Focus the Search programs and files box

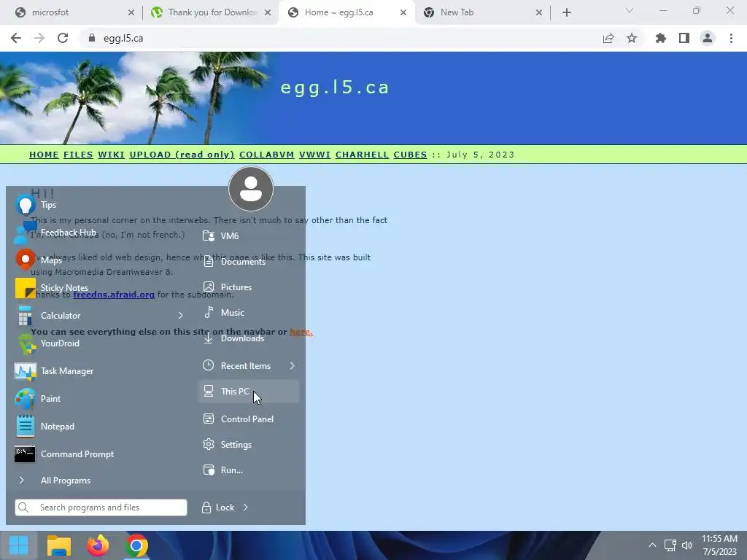[x=101, y=507]
